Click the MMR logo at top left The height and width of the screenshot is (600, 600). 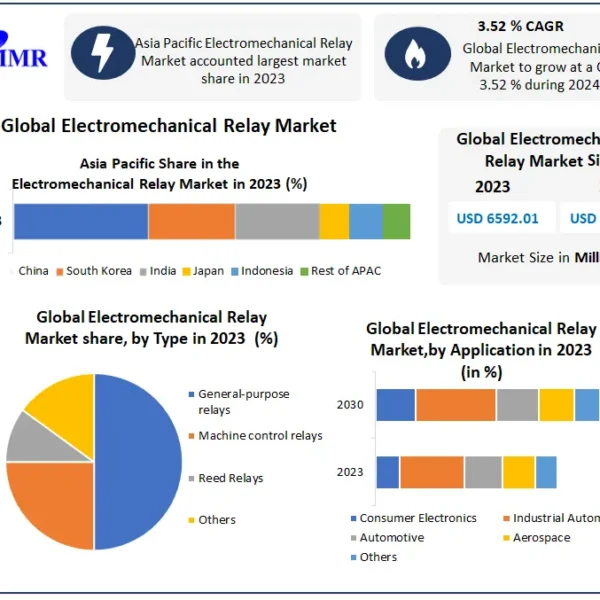(x=23, y=51)
